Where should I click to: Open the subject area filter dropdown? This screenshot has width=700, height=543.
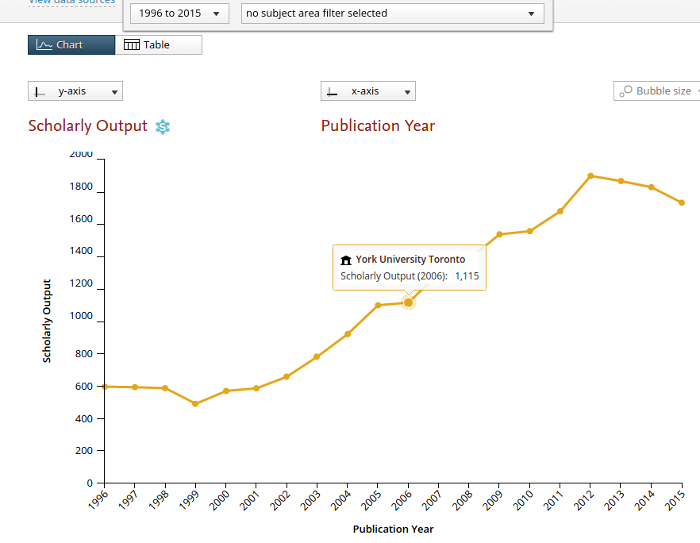392,13
